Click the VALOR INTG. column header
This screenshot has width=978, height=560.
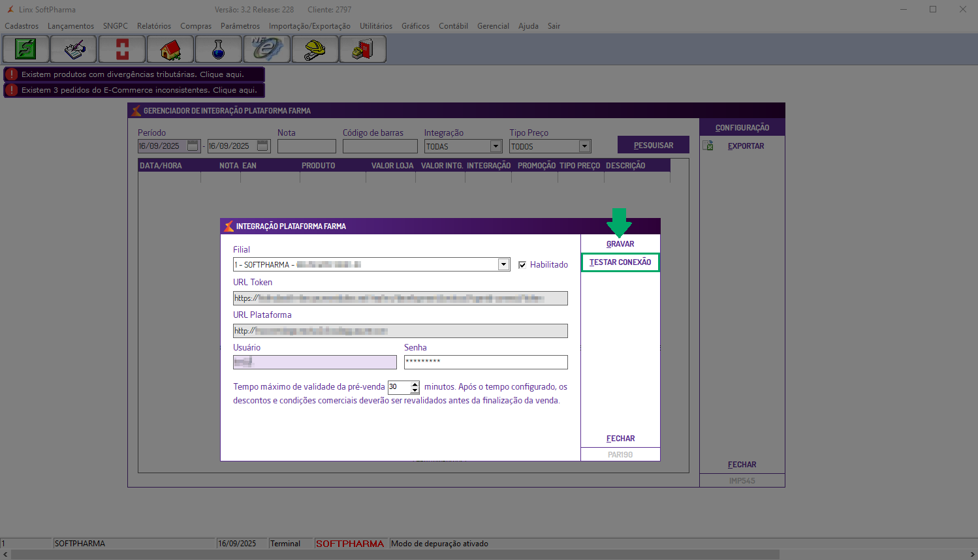(442, 166)
